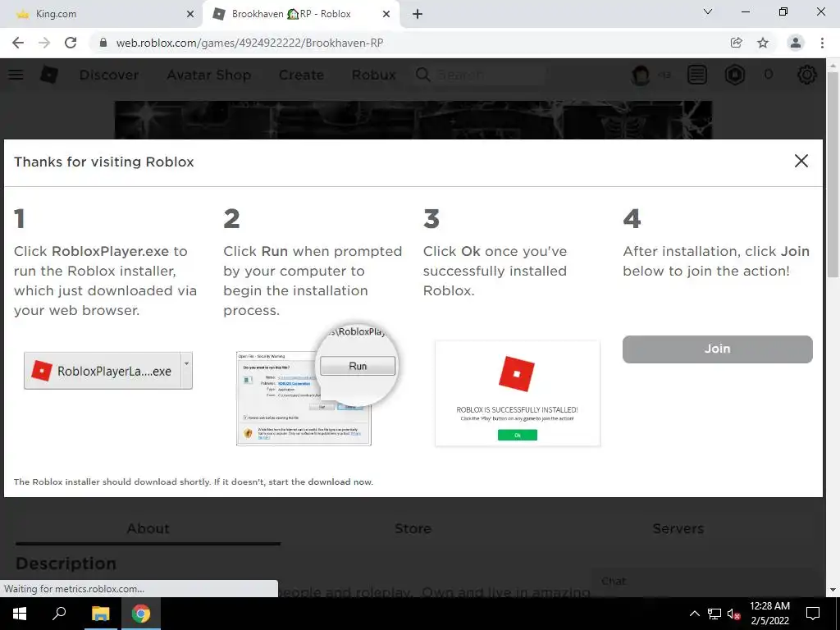Open the taskbar clock and date
This screenshot has width=840, height=630.
coord(769,614)
